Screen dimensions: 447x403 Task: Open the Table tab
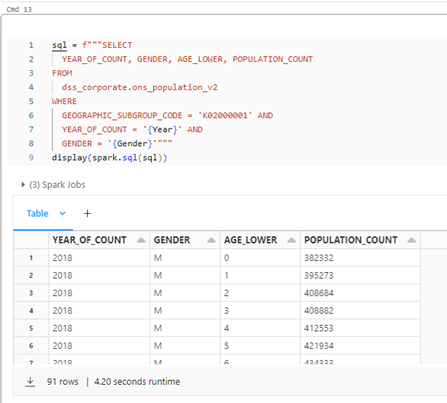[x=37, y=213]
